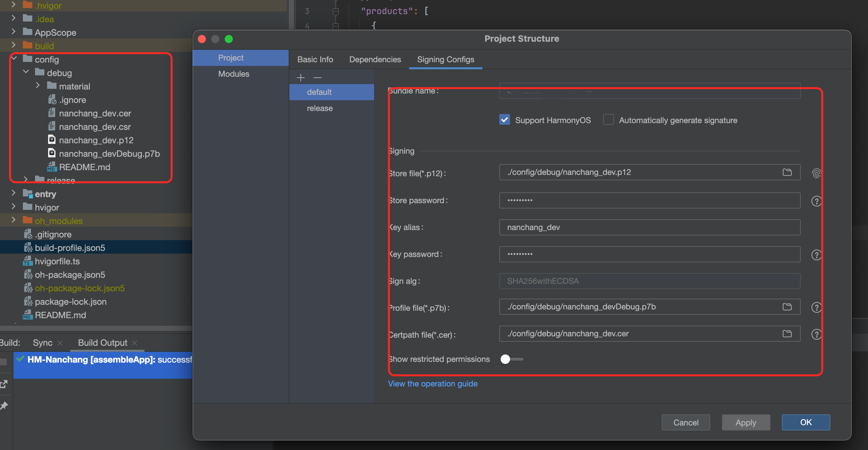Click the pin icon in Build panel
The image size is (868, 450).
[4, 405]
